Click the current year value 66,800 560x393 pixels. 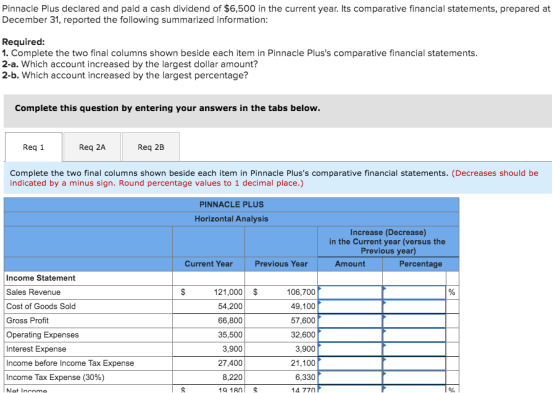pos(230,321)
